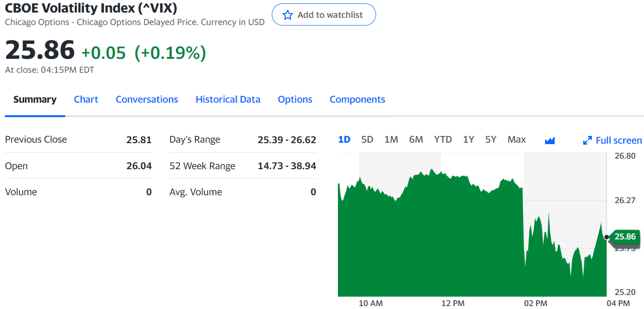Click the 14.73 - 38.94 range value

tap(287, 166)
